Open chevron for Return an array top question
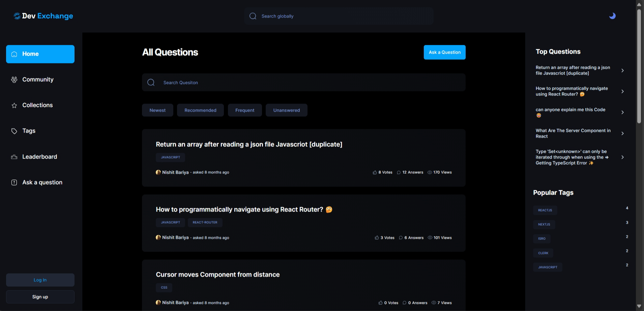 pyautogui.click(x=622, y=70)
